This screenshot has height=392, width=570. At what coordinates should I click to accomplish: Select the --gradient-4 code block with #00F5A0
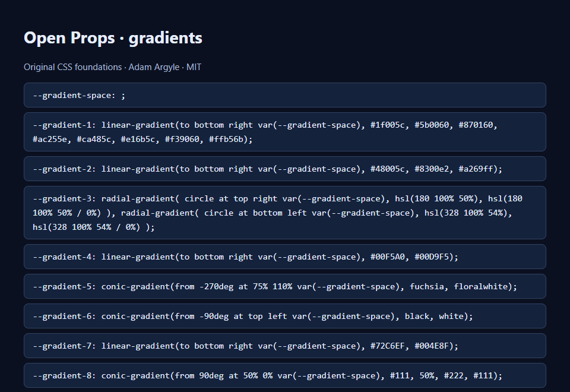[284, 257]
